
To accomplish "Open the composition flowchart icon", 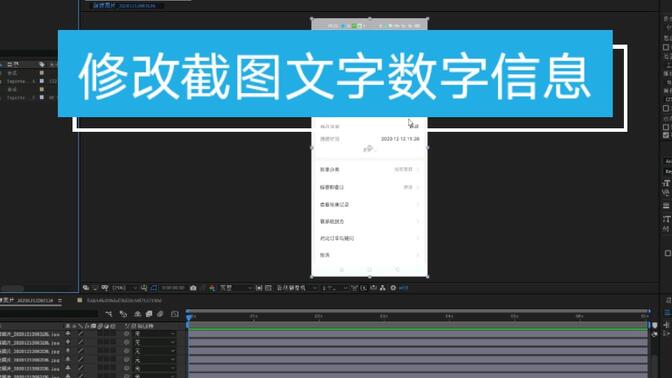I will pyautogui.click(x=383, y=288).
